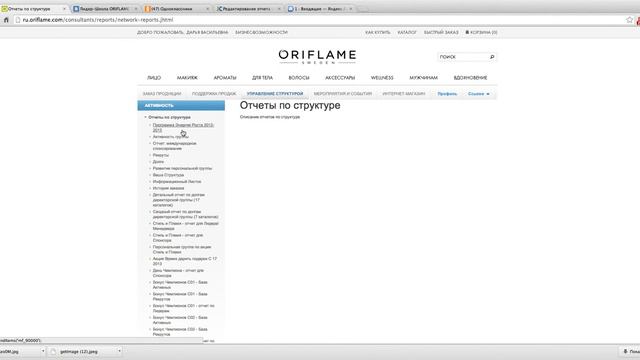The image size is (640, 360).
Task: Open Стиль и Пламя report for Спонсора
Action: pyautogui.click(x=178, y=238)
